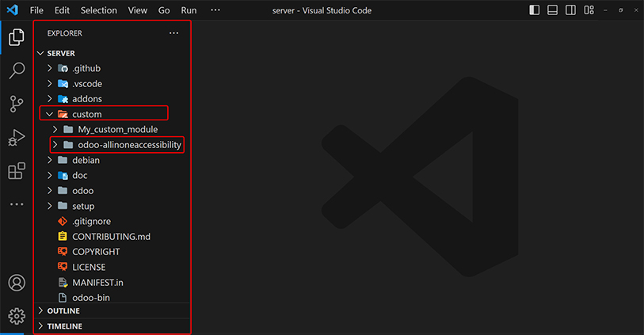Collapse the custom folder chevron
This screenshot has width=644, height=335.
(49, 114)
